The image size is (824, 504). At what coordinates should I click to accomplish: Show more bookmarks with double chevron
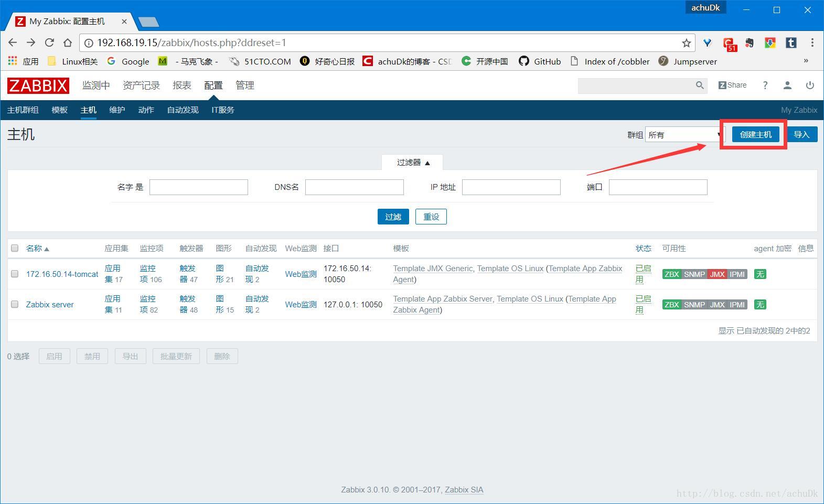click(x=806, y=61)
